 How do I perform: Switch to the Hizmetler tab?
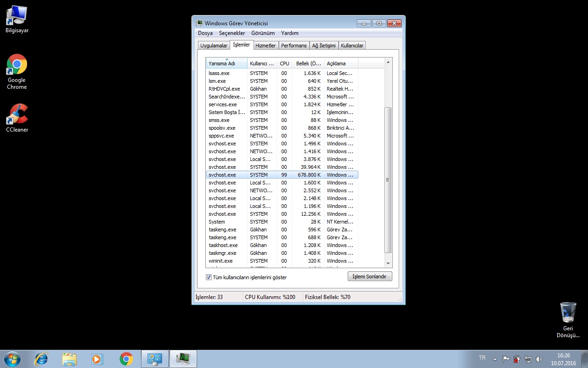(266, 46)
